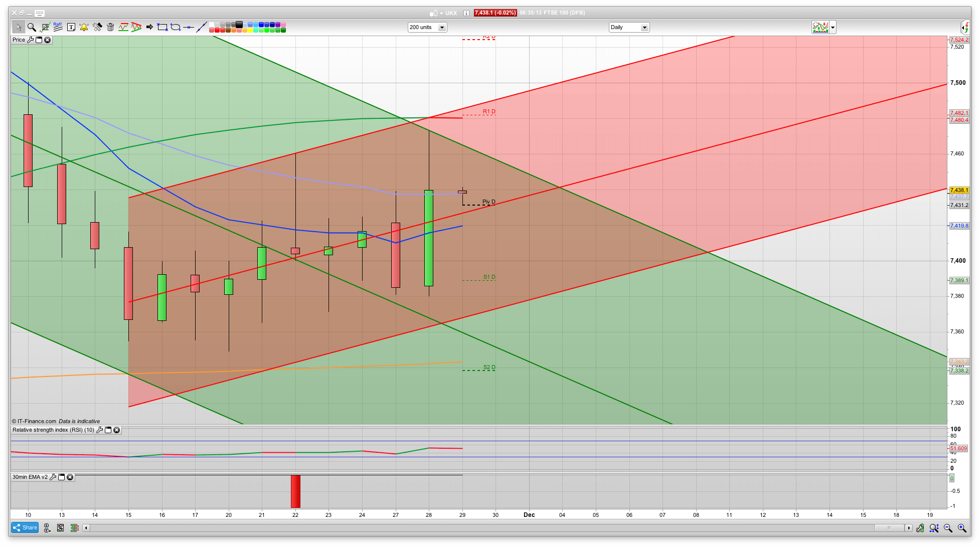
Task: Remove the RSI indicator panel
Action: point(117,430)
